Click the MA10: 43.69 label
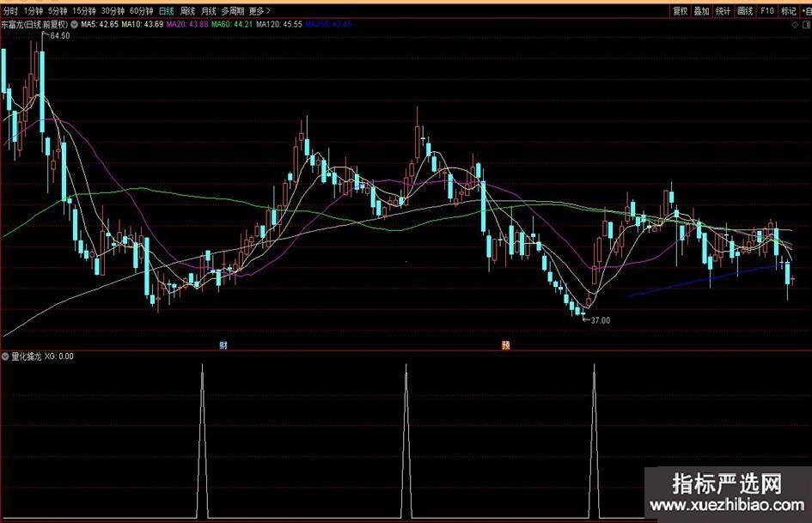The height and width of the screenshot is (523, 812). [x=143, y=24]
